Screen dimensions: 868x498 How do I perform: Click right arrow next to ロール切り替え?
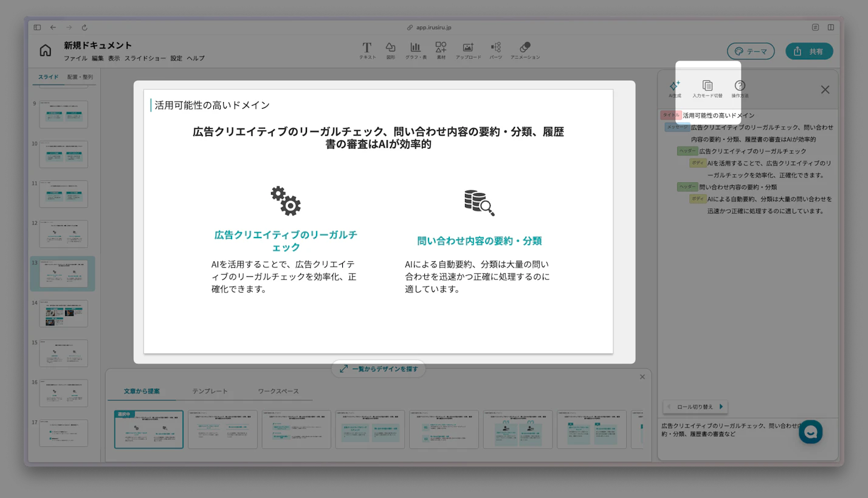coord(721,407)
